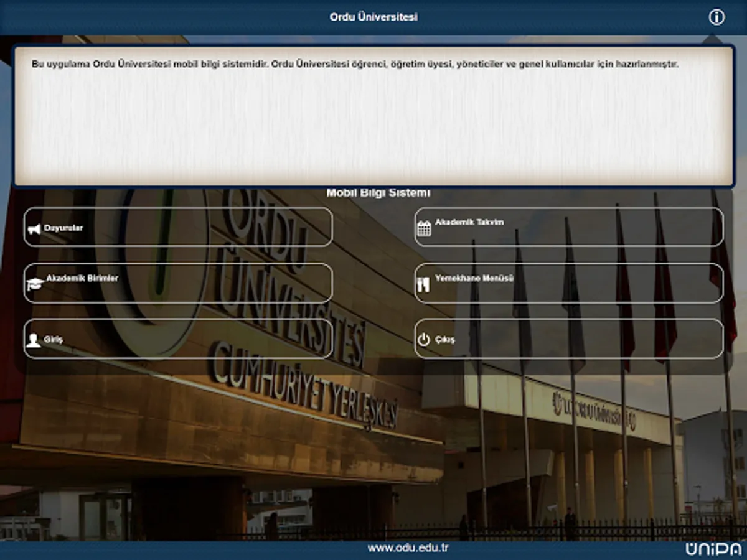Open the info icon in the header
The image size is (747, 560).
(x=716, y=17)
